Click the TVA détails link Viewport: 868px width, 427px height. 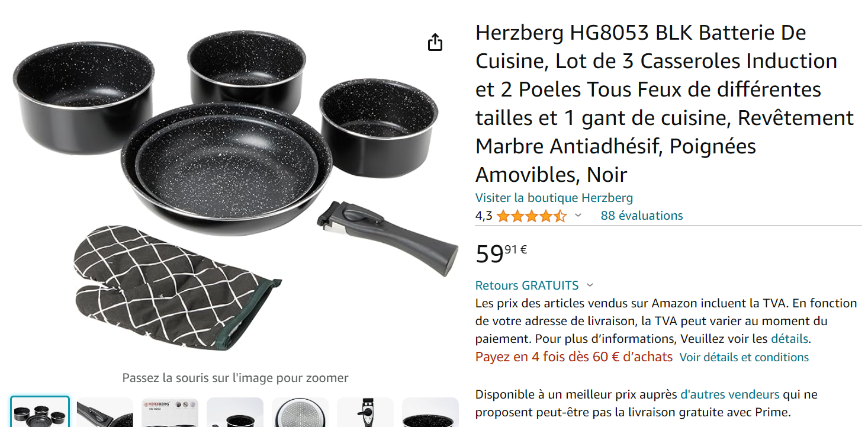789,339
